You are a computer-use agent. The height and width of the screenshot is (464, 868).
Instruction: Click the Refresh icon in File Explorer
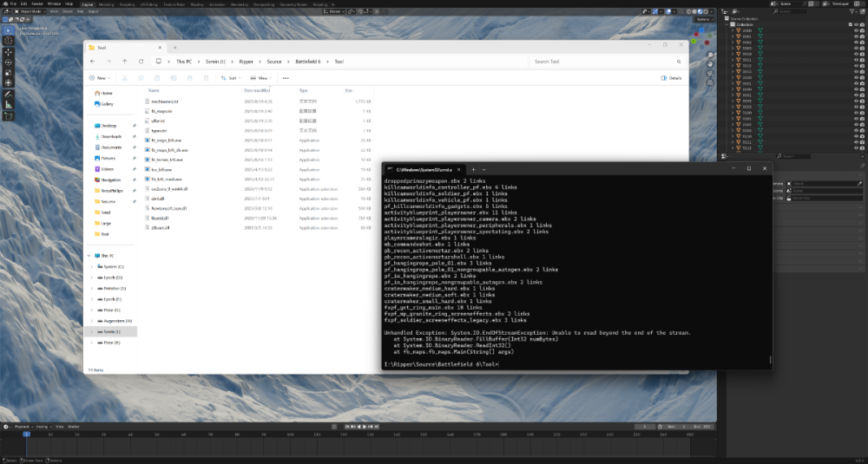pos(141,62)
